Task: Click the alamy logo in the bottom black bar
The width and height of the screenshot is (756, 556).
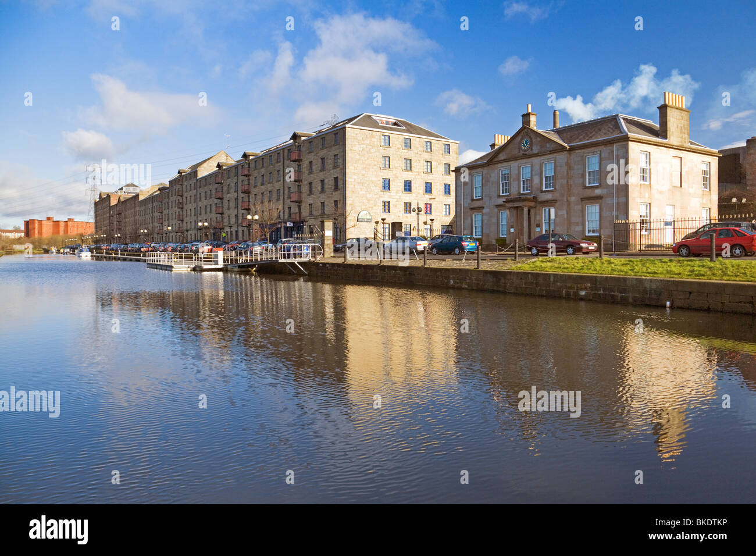Action: click(x=58, y=530)
